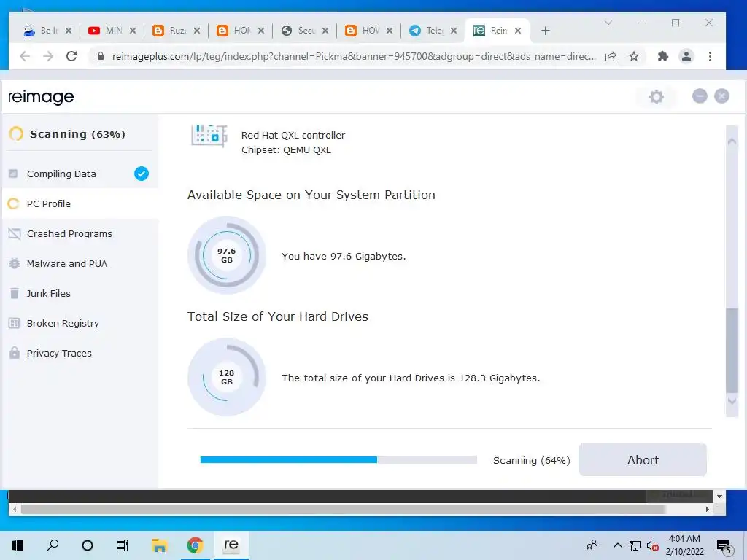Open the Malware and PUA section
Screen dimensions: 747x560
[x=80, y=263]
